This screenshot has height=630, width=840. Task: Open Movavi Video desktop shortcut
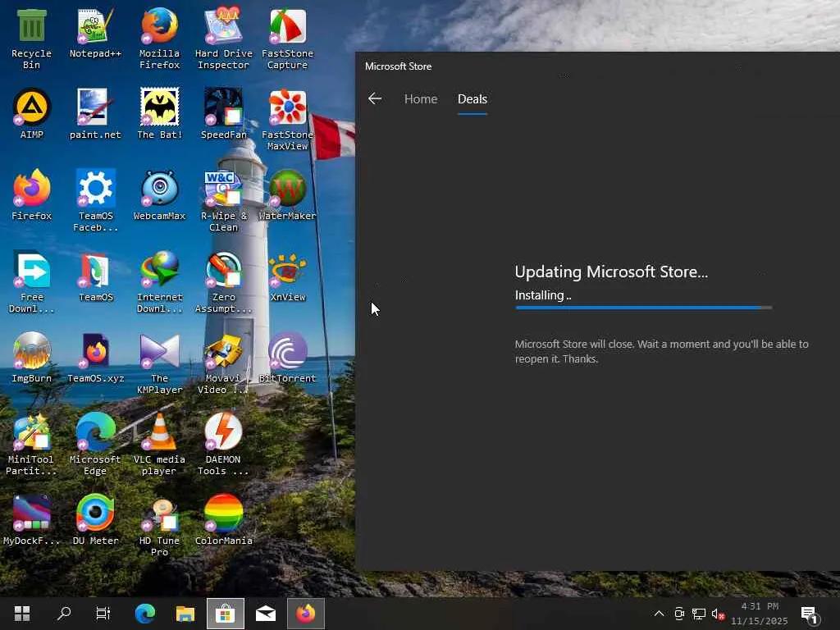[223, 363]
